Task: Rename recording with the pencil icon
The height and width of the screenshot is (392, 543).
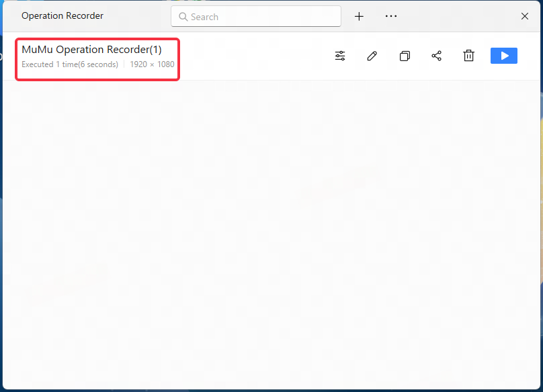Action: (x=372, y=56)
